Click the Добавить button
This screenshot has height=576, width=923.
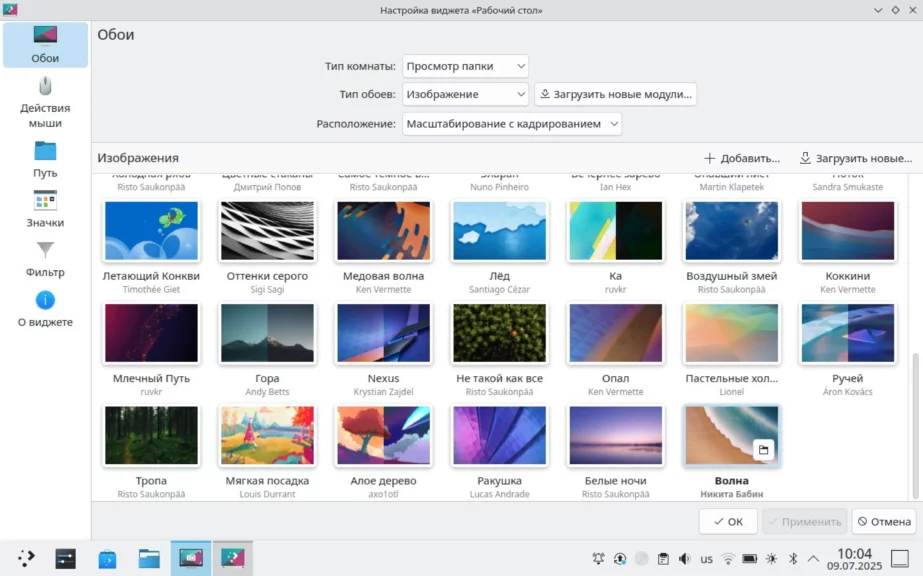coord(741,158)
